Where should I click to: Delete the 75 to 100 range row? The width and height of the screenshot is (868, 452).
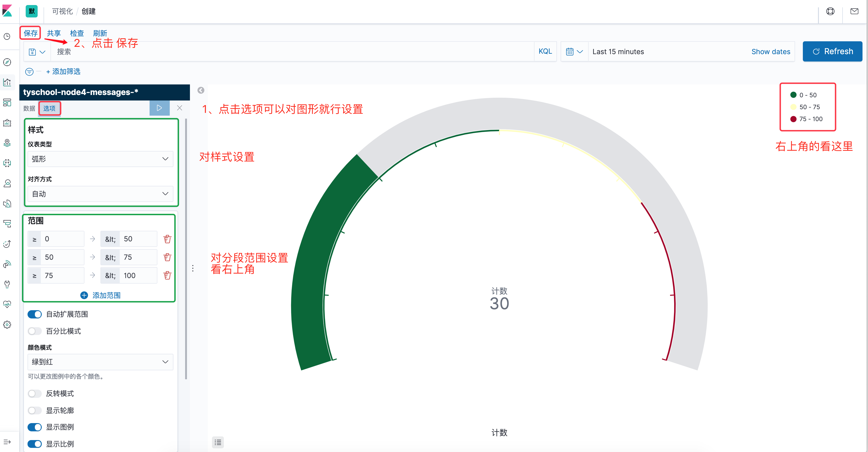[167, 275]
